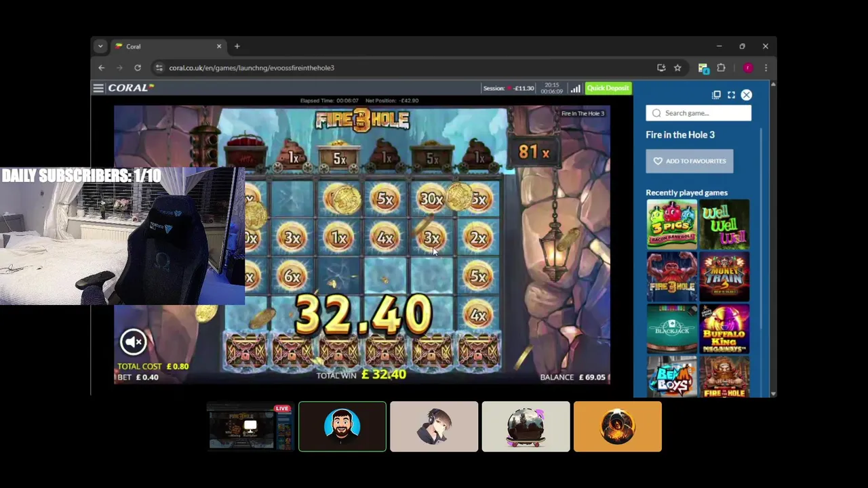
Task: Unmute the game sound
Action: pos(134,342)
